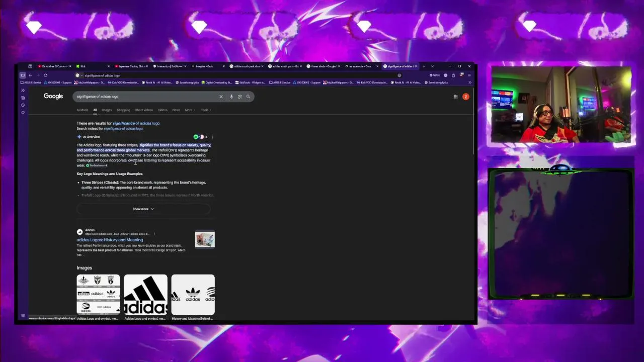Open the sidebar history clock icon
Screen dimensions: 644x362
pyautogui.click(x=23, y=105)
